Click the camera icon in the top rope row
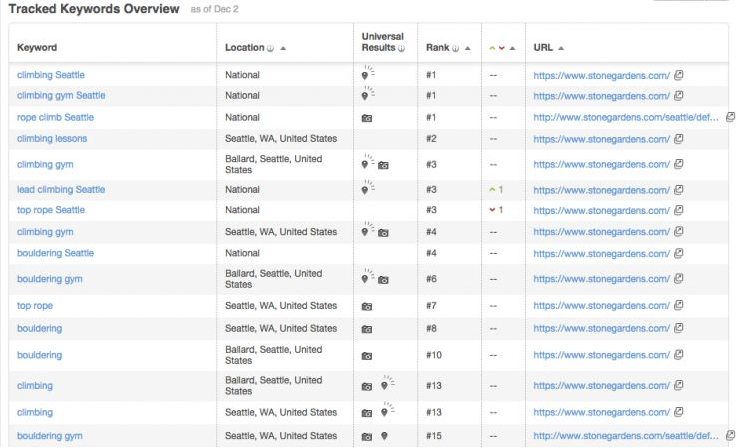 367,306
